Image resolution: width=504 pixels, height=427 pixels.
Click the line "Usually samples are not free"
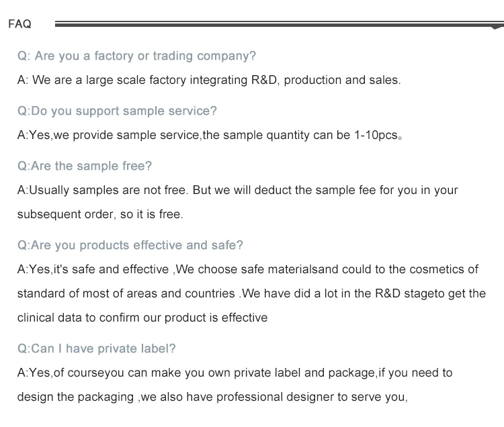[x=101, y=190]
